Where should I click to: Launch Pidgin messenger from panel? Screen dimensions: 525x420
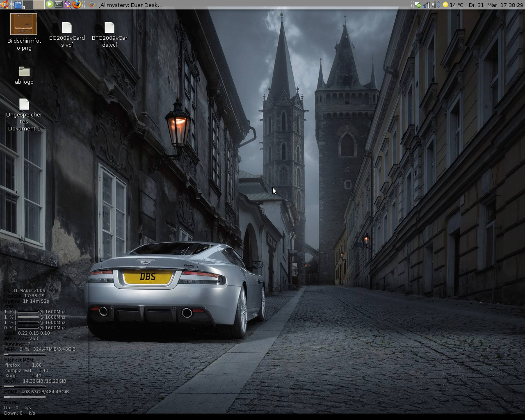(x=67, y=5)
